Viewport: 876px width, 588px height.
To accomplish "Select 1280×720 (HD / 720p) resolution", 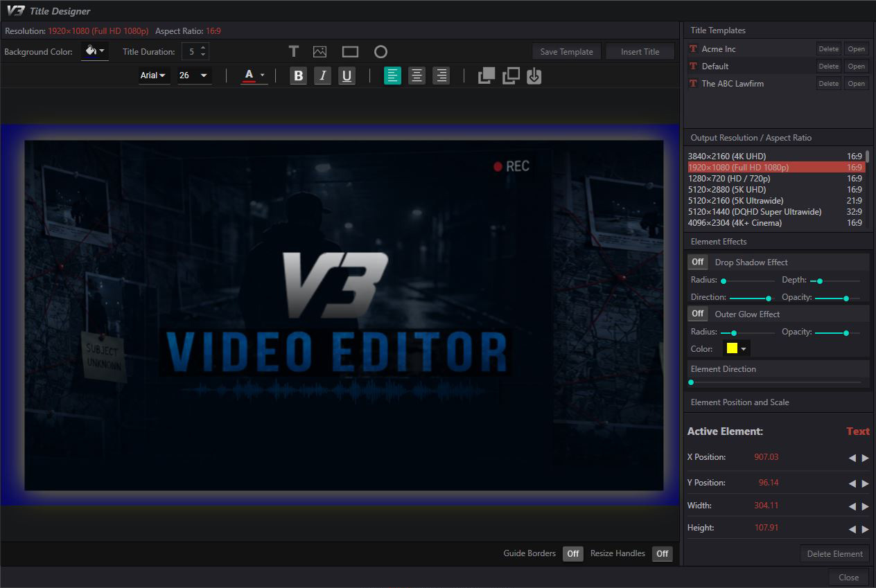I will coord(775,179).
